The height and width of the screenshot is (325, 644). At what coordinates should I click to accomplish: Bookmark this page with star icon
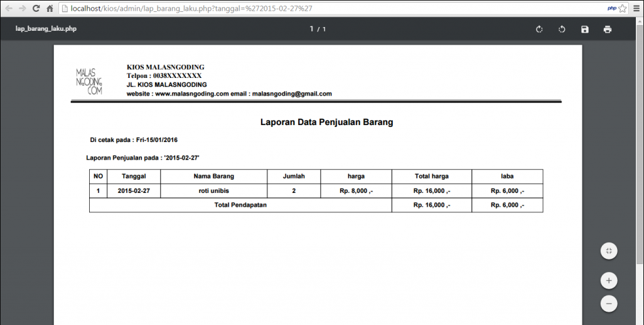(623, 8)
